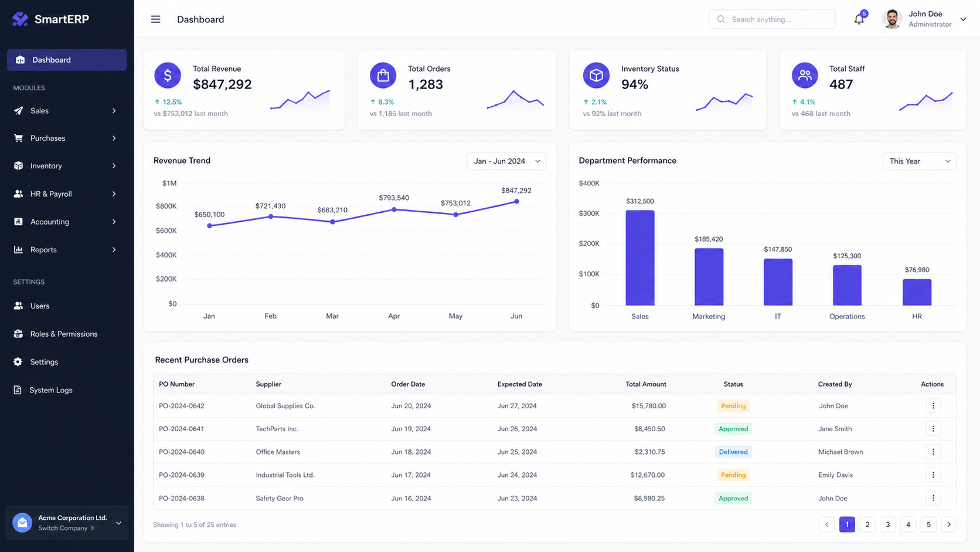Click the System Logs document icon

click(18, 390)
